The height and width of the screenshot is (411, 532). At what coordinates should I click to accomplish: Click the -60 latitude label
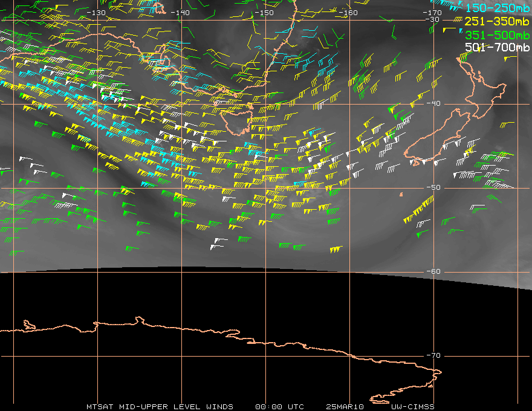[433, 271]
